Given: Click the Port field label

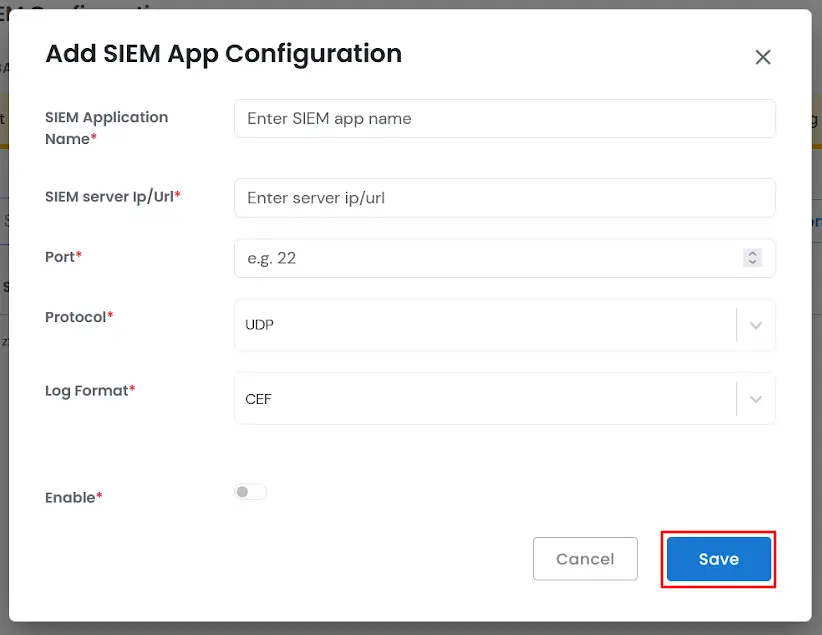Looking at the screenshot, I should 59,257.
